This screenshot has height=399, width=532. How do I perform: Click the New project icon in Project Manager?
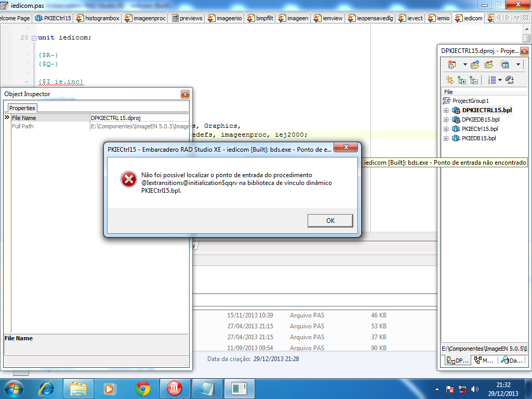[451, 64]
